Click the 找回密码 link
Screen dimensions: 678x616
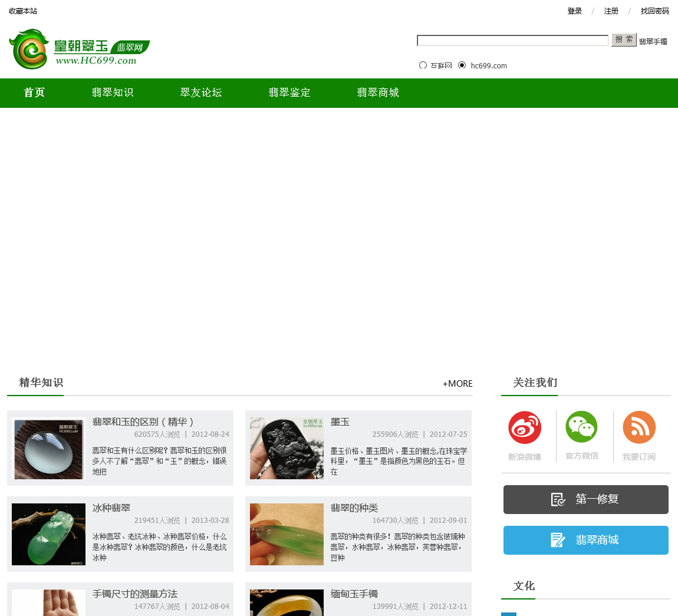point(654,11)
